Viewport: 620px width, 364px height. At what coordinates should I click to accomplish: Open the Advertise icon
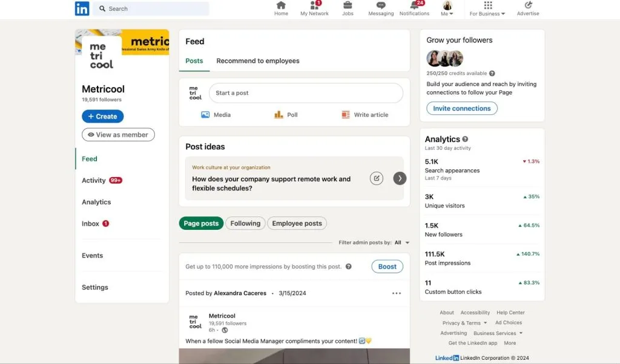pyautogui.click(x=528, y=5)
